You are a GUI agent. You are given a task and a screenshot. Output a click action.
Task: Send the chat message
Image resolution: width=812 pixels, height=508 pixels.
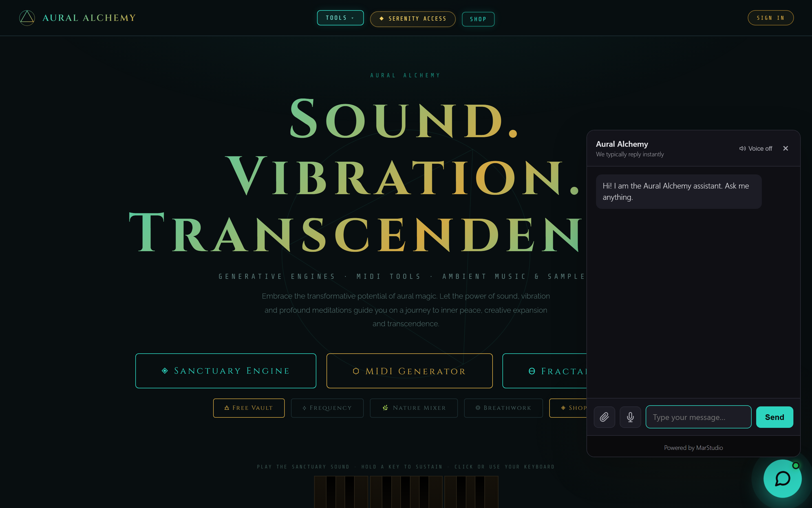pyautogui.click(x=775, y=417)
